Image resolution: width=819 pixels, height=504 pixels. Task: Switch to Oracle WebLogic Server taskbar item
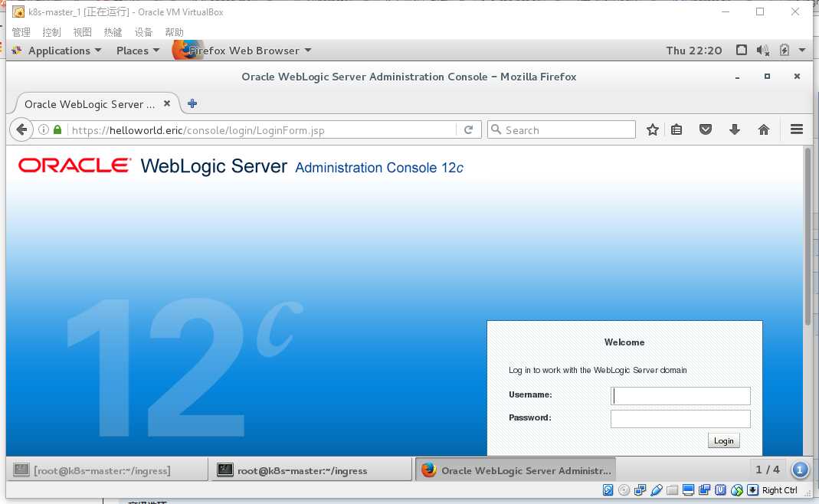pyautogui.click(x=516, y=470)
